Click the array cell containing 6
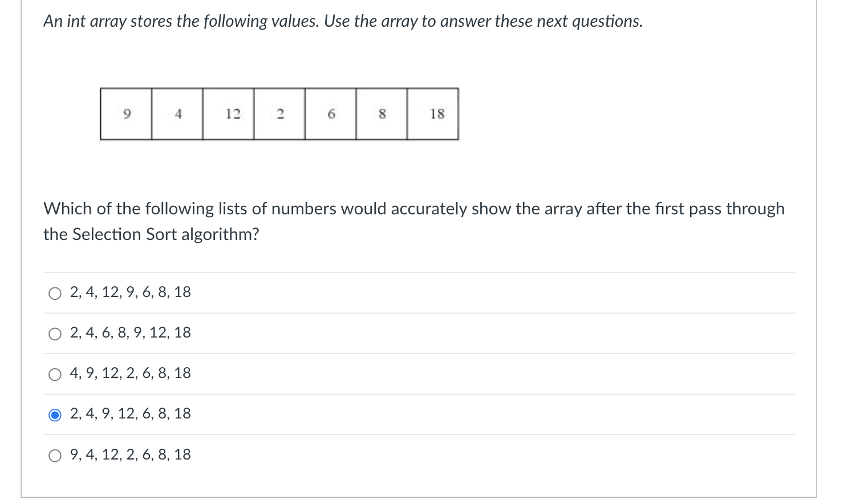 (331, 114)
